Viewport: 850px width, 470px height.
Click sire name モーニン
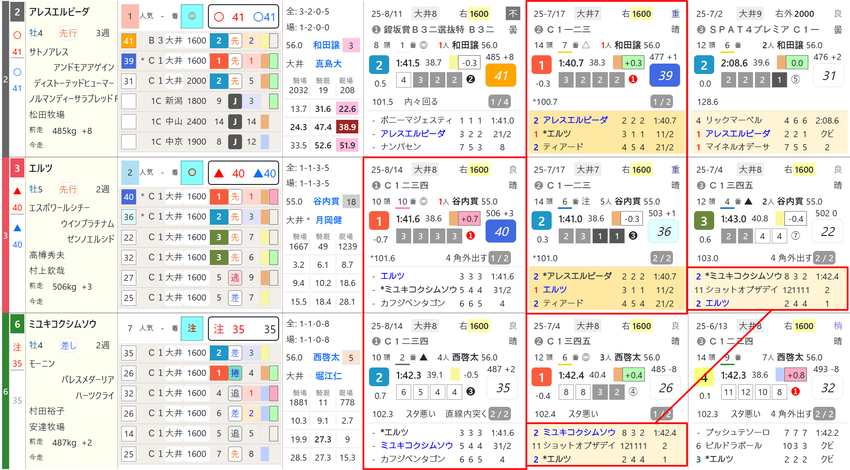point(42,364)
